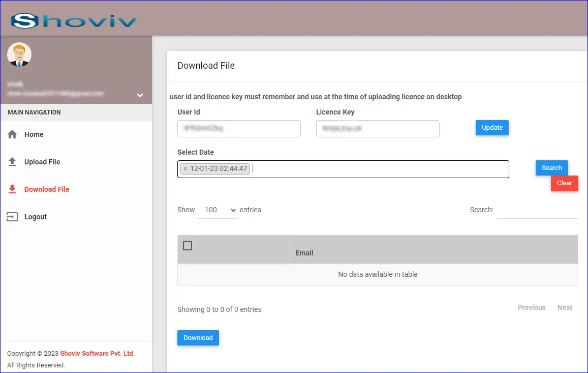Expand the user account menu chevron
Viewport: 588px width, 373px height.
coord(140,95)
